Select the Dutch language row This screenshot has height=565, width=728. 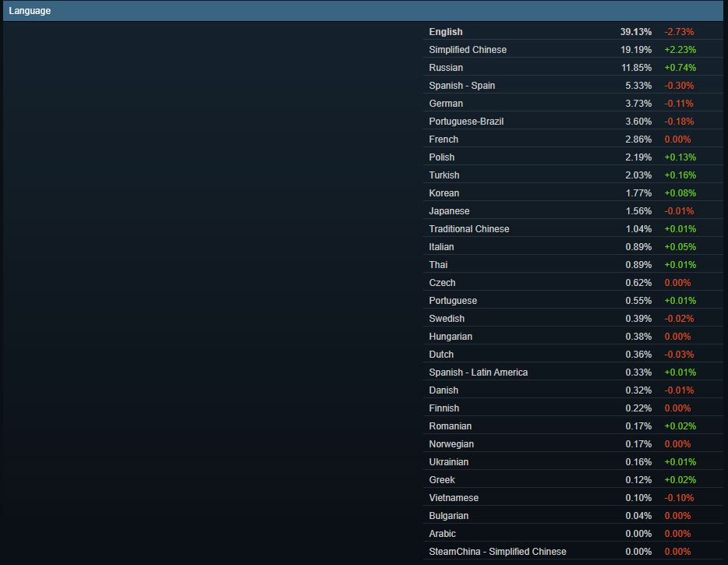point(573,355)
